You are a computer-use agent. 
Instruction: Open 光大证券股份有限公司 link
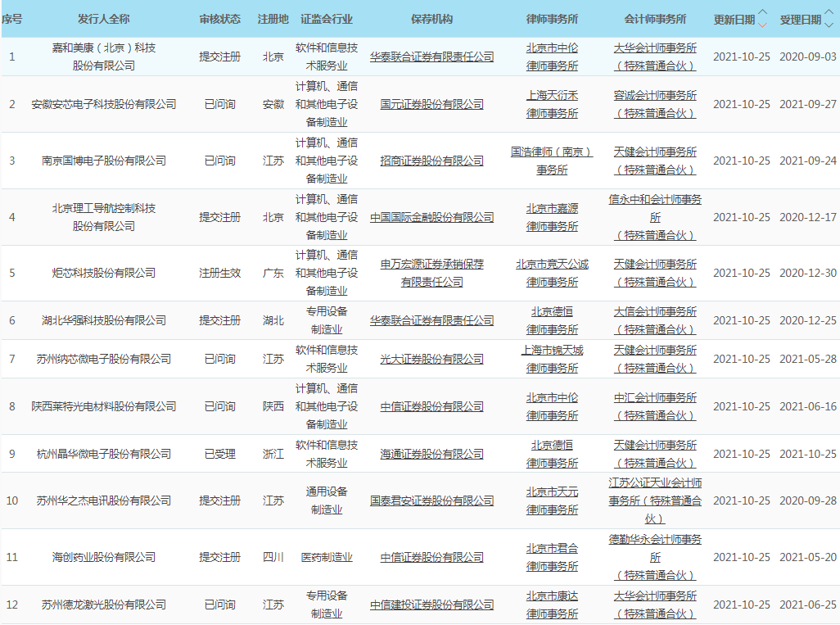pyautogui.click(x=431, y=359)
